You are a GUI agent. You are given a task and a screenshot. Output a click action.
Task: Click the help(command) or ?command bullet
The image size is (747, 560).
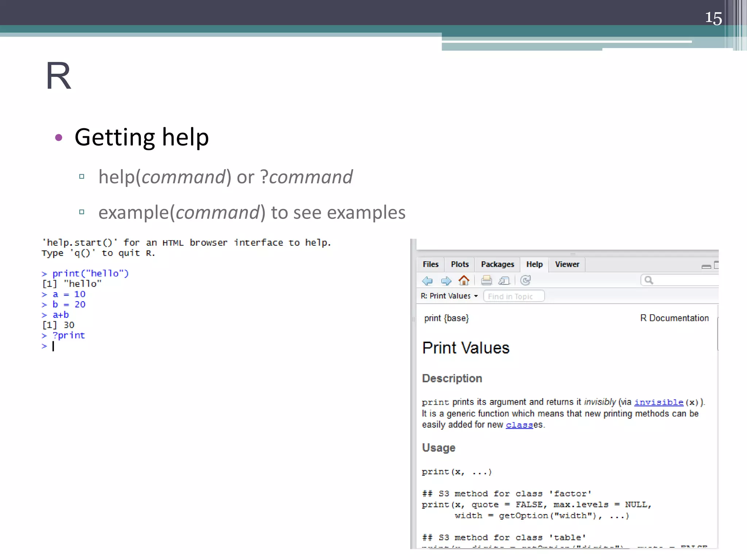pyautogui.click(x=225, y=177)
